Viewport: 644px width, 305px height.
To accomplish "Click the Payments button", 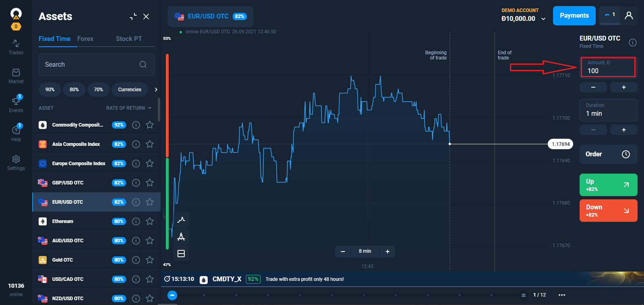I will point(574,16).
